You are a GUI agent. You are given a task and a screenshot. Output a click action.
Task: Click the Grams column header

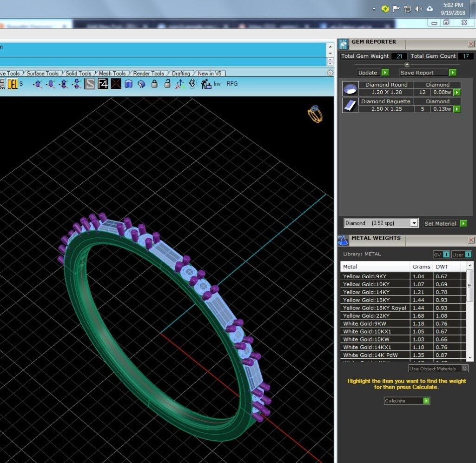tap(421, 267)
